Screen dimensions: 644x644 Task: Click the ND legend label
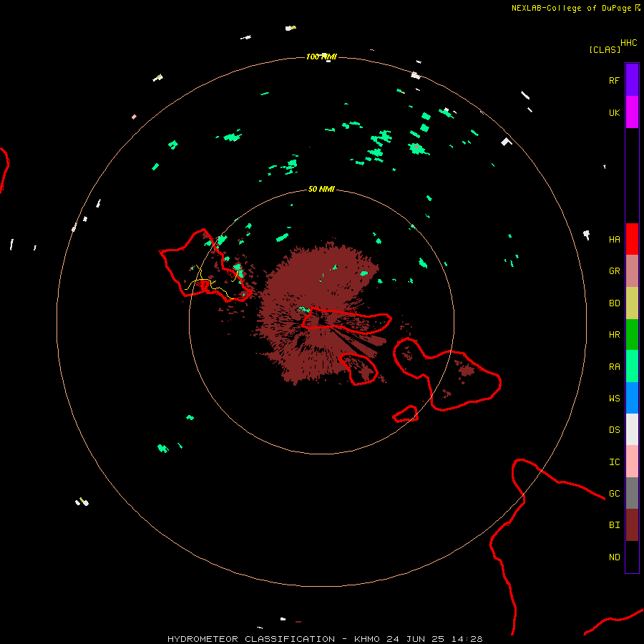(x=614, y=557)
